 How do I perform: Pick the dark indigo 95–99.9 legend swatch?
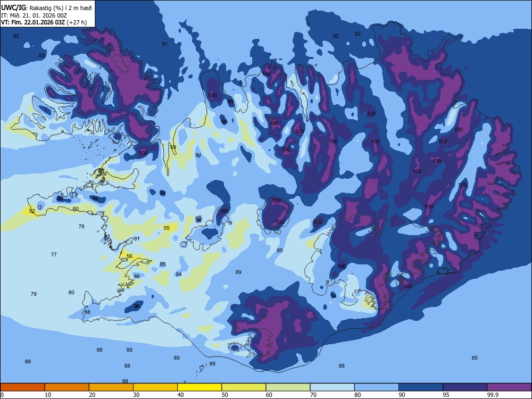(465, 387)
